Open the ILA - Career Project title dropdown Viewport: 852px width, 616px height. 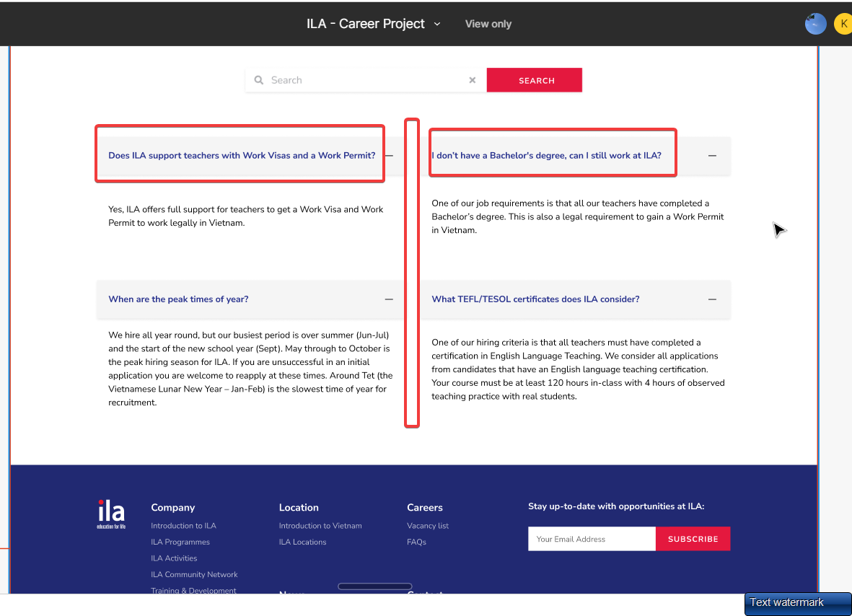(x=373, y=24)
